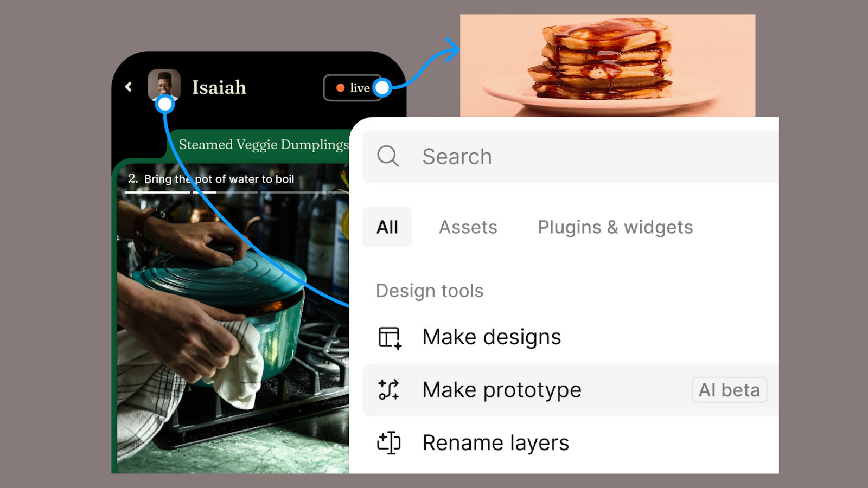Select the pancake stack image
Image resolution: width=868 pixels, height=488 pixels.
[608, 66]
